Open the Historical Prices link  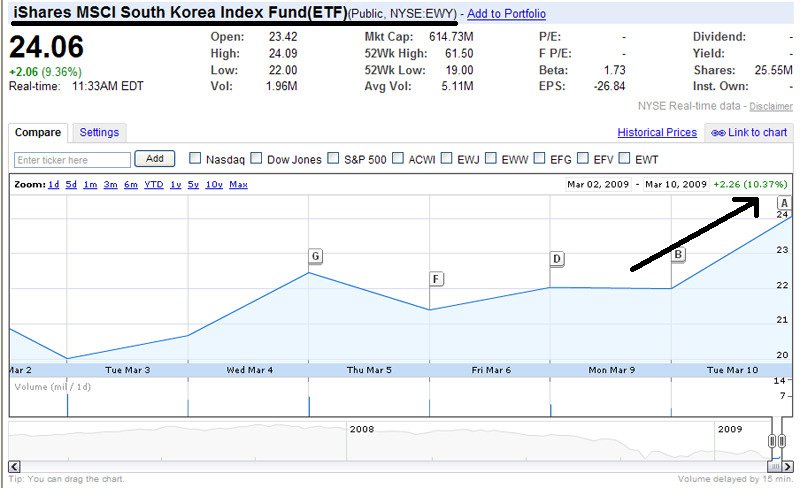[x=656, y=132]
